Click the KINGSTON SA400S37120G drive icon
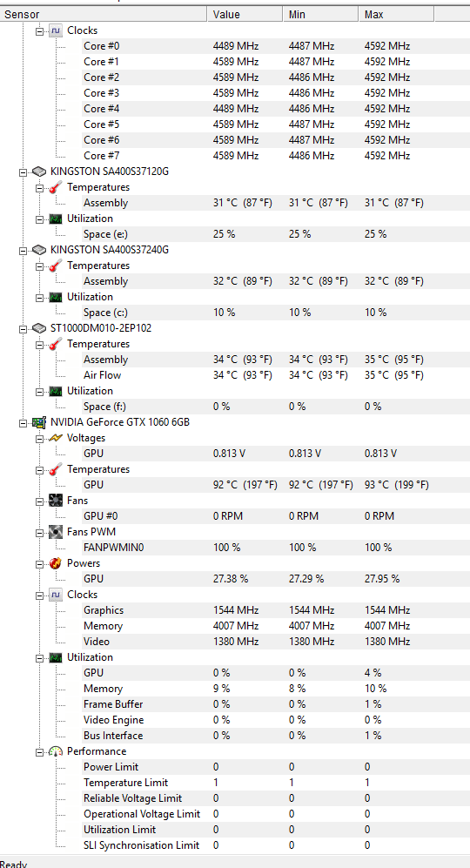This screenshot has height=868, width=470. [x=39, y=172]
